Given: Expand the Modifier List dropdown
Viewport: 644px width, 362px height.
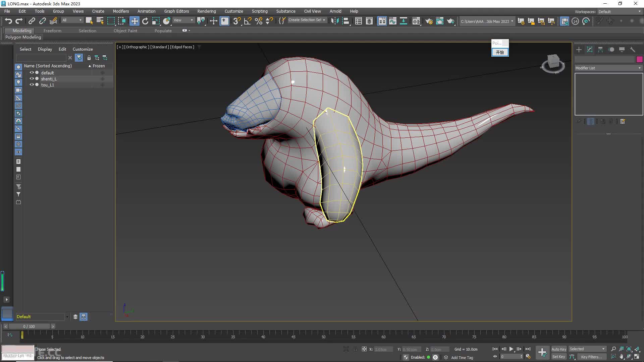Looking at the screenshot, I should [608, 68].
